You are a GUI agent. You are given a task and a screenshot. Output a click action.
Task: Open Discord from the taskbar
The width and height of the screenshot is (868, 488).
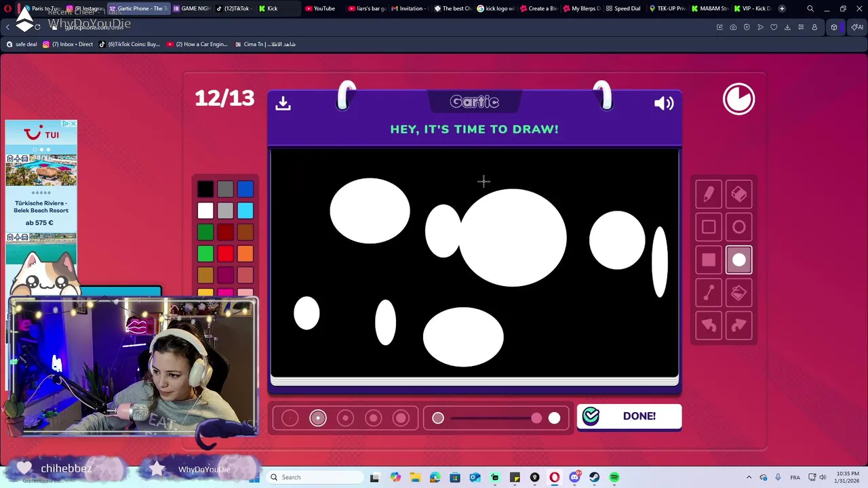tap(575, 477)
